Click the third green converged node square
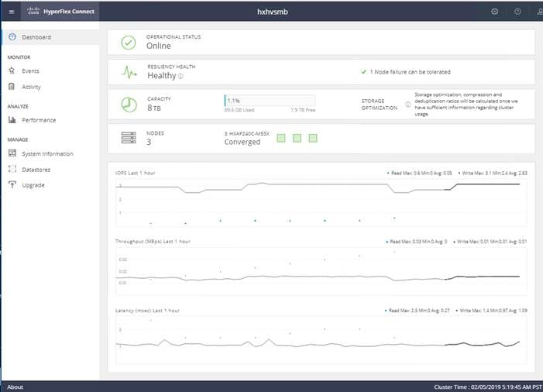 (x=313, y=138)
